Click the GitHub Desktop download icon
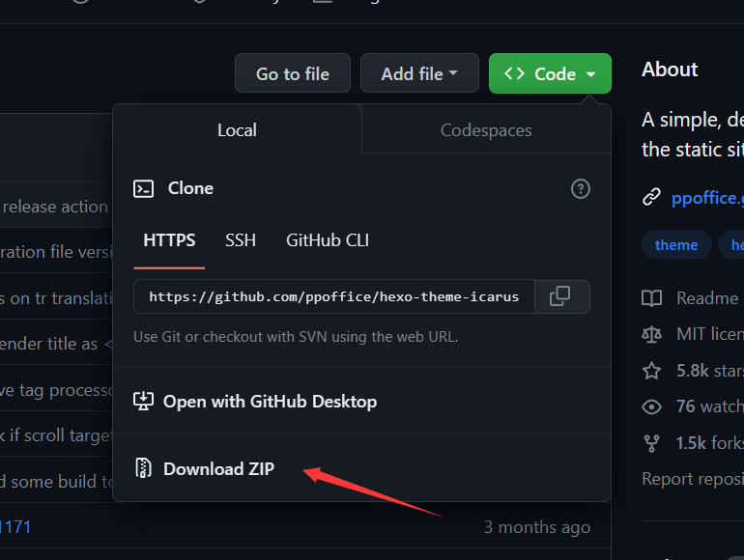744x560 pixels. coord(143,401)
